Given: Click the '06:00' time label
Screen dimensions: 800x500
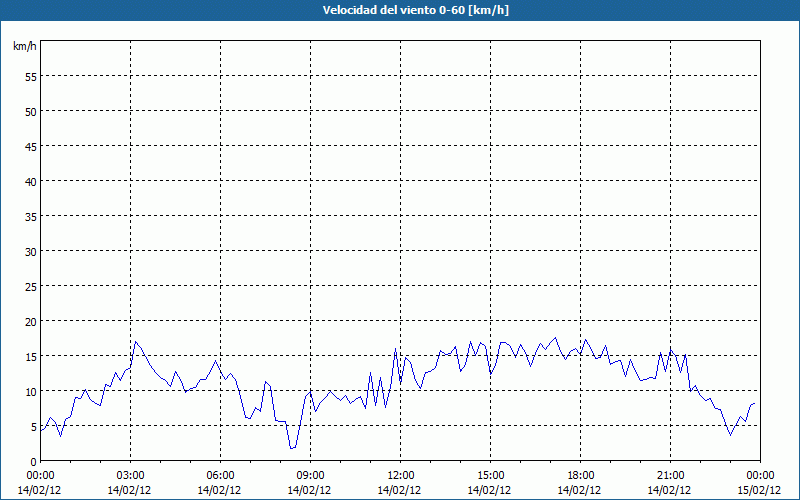Looking at the screenshot, I should (x=220, y=476).
